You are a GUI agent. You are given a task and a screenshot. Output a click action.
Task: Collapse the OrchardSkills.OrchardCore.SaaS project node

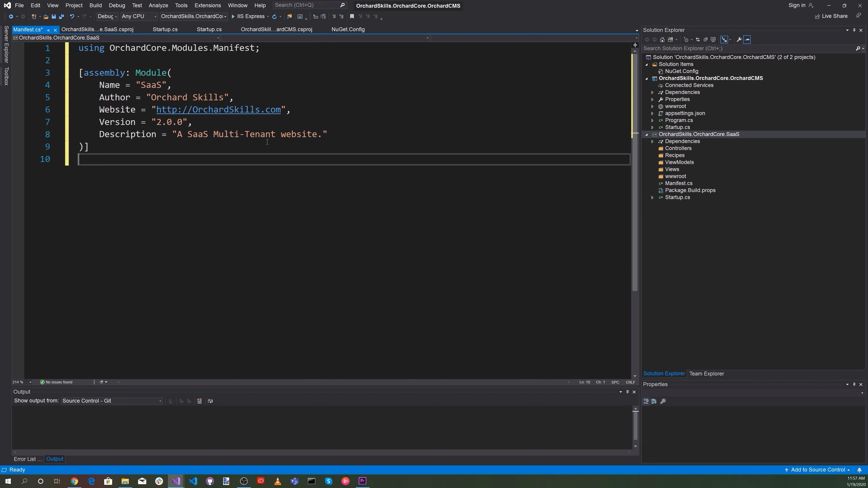[x=647, y=134]
